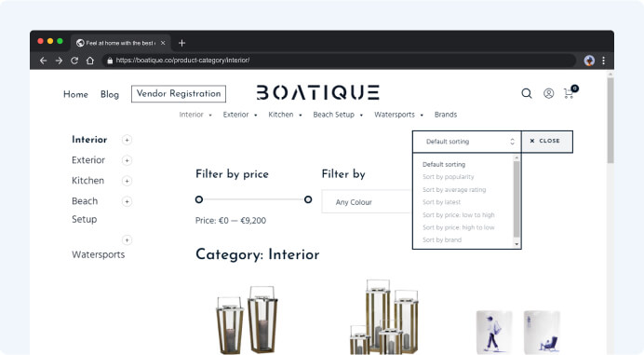Open the Exterior top menu
This screenshot has width=644, height=355.
click(240, 115)
